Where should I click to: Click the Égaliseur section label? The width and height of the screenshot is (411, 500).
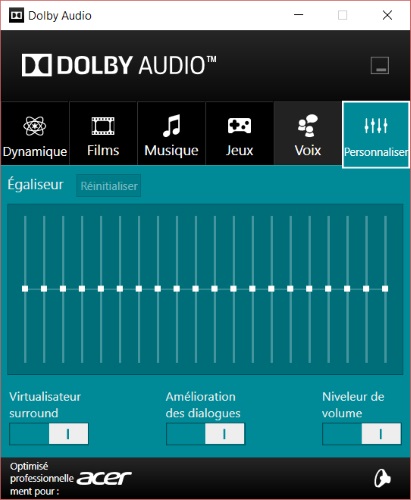coord(35,184)
